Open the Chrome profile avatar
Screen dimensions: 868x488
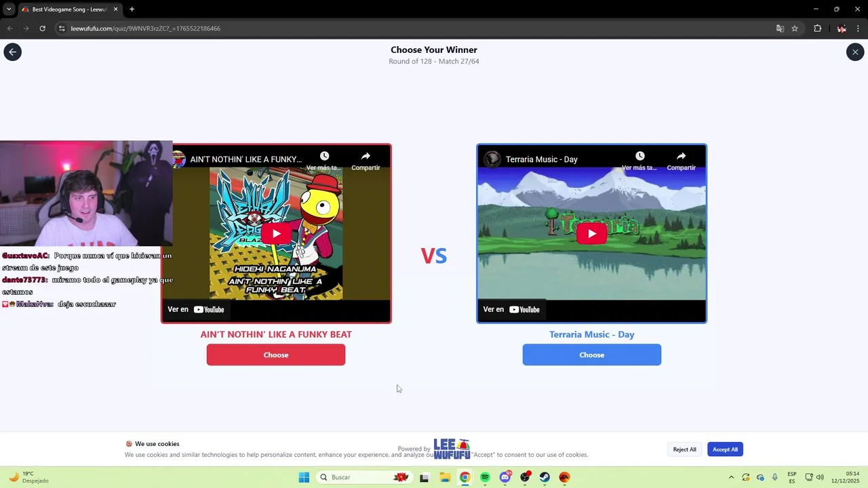click(842, 28)
